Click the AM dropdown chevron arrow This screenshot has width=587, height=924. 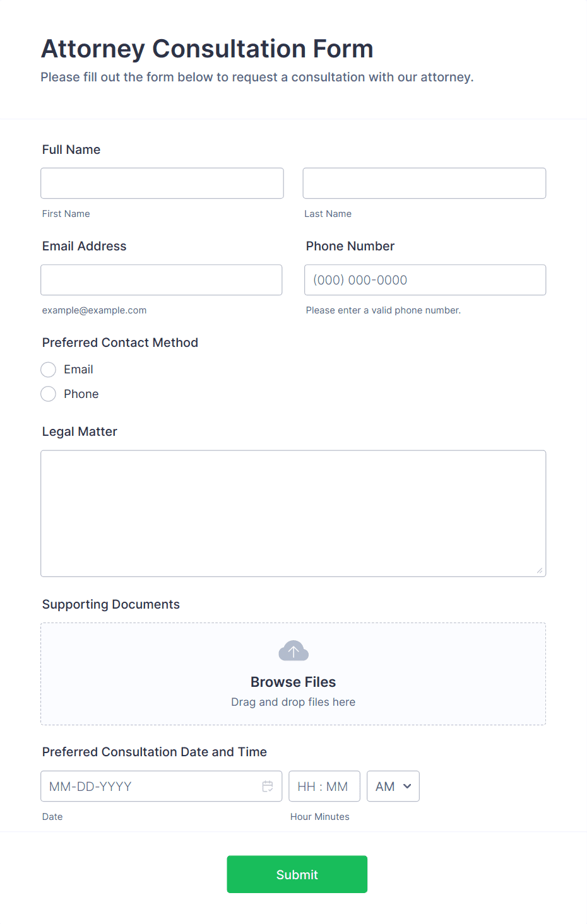click(407, 787)
